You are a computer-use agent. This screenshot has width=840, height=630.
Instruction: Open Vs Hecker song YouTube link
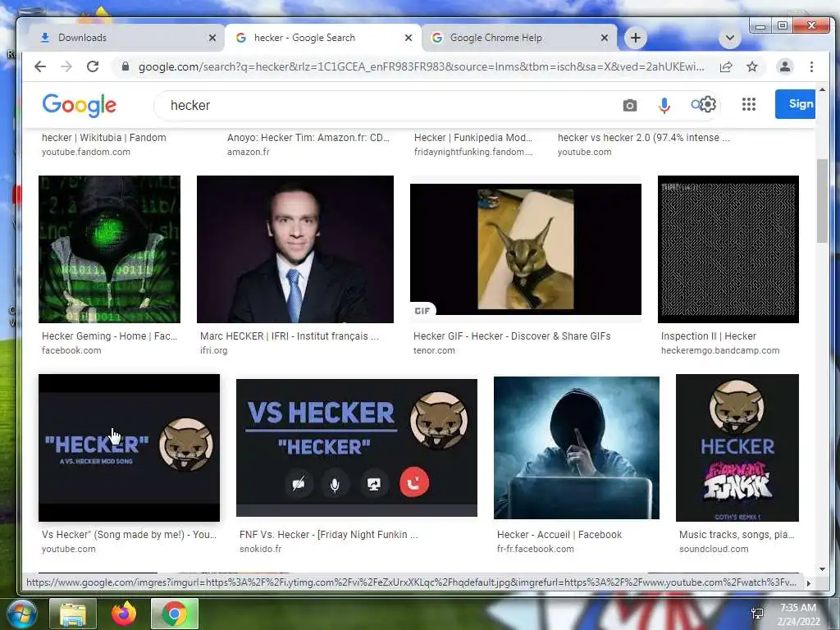[x=129, y=535]
